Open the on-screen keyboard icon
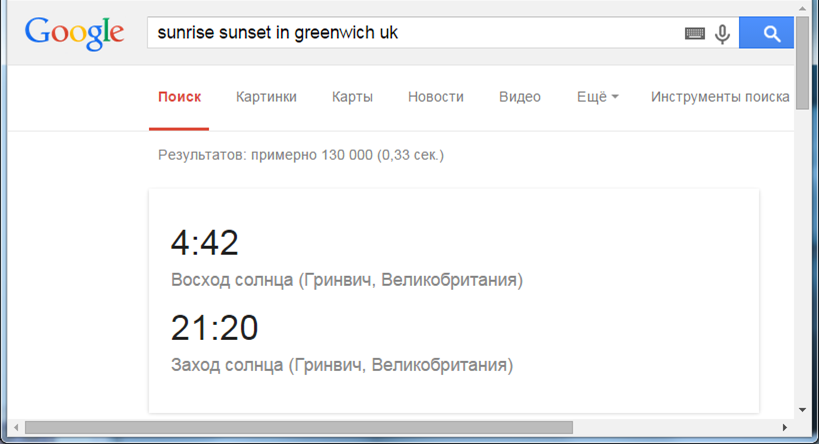The width and height of the screenshot is (819, 444). click(x=695, y=34)
